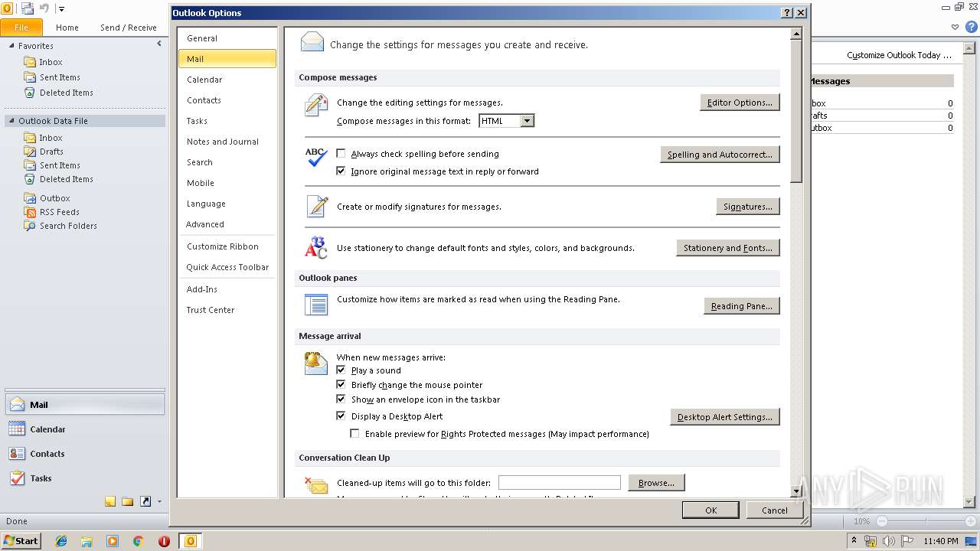980x551 pixels.
Task: Switch to the Tasks module
Action: (x=84, y=478)
